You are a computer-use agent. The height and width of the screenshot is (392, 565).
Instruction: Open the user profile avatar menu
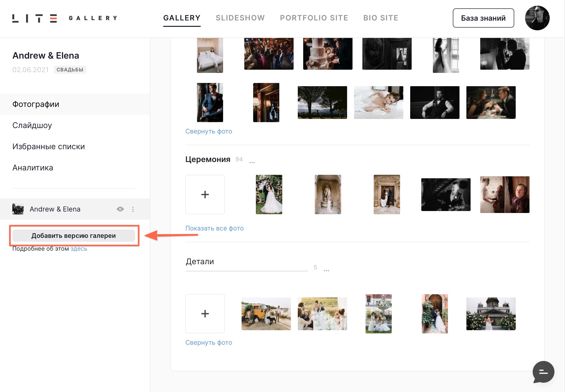[x=537, y=18]
